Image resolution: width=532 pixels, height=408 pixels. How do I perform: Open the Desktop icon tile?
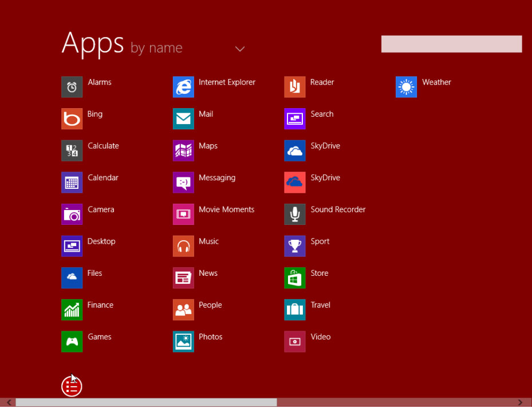click(72, 246)
